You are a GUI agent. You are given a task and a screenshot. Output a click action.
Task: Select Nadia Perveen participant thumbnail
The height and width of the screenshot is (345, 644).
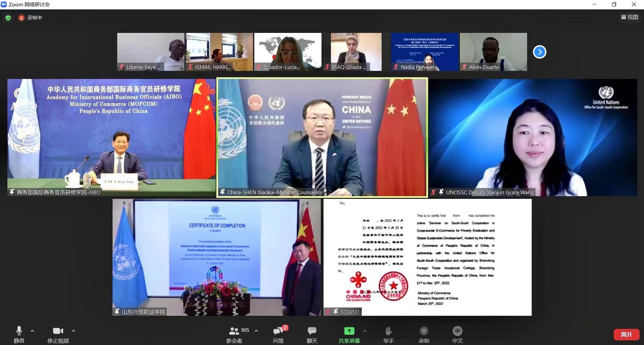click(425, 52)
